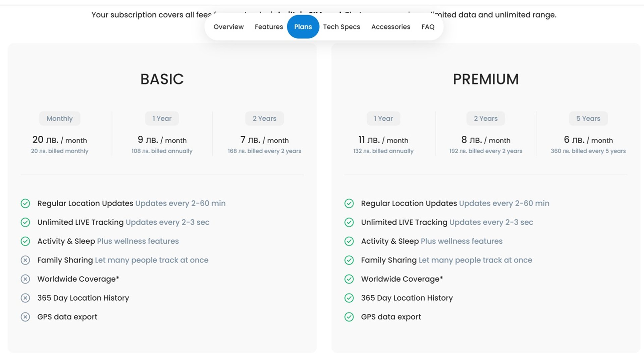This screenshot has height=357, width=644.
Task: Click Premium 365 Day Location History check icon
Action: click(349, 298)
